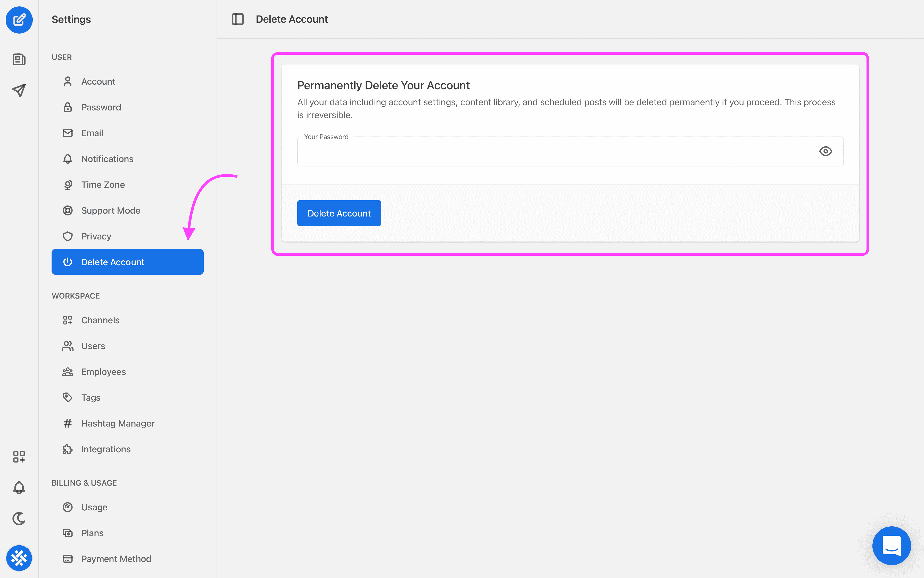Open Tags settings
The height and width of the screenshot is (578, 924).
click(x=128, y=398)
